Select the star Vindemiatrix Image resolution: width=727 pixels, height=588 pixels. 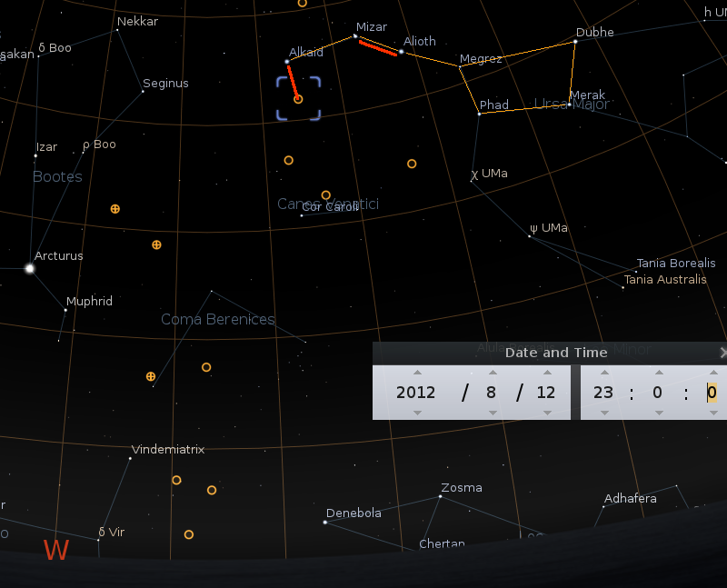[x=130, y=458]
